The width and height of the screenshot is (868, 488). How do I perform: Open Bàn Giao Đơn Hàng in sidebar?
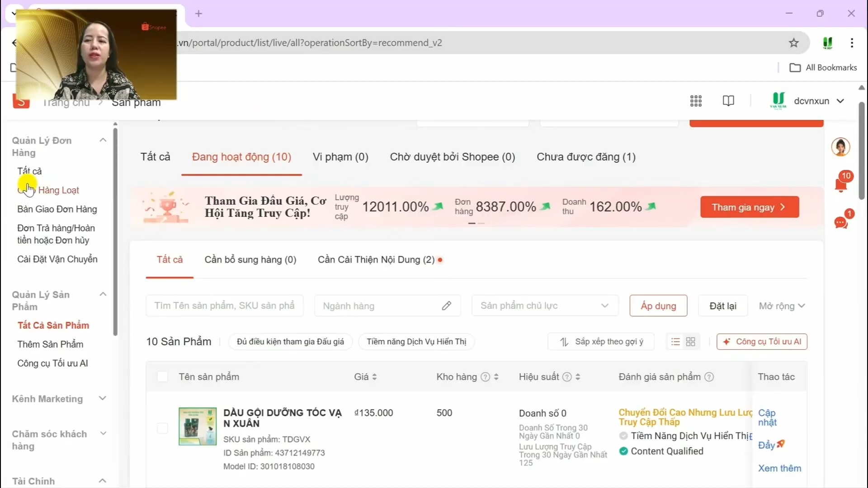(x=57, y=209)
